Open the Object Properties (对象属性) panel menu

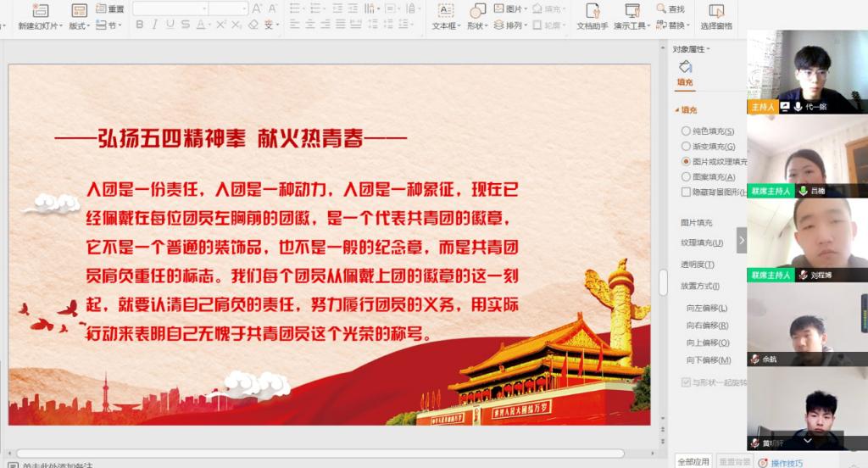pos(692,49)
